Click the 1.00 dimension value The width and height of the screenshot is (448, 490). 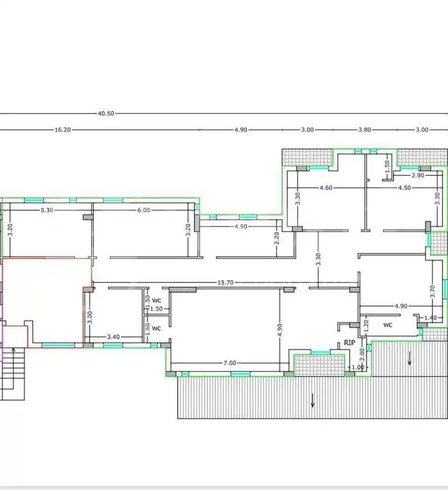point(358,368)
